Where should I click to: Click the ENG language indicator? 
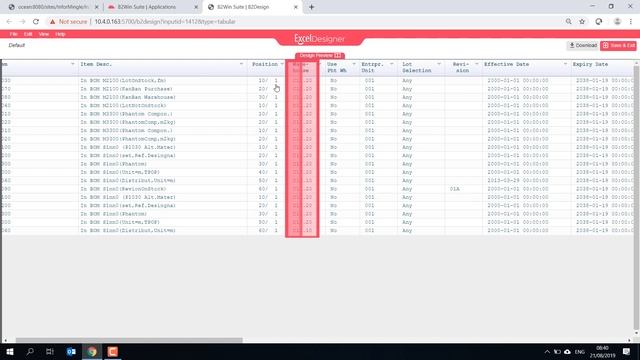coord(580,352)
